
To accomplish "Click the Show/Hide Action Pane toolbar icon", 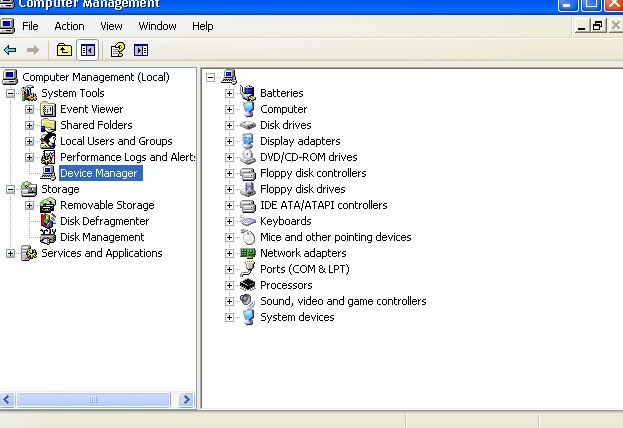I will point(141,50).
